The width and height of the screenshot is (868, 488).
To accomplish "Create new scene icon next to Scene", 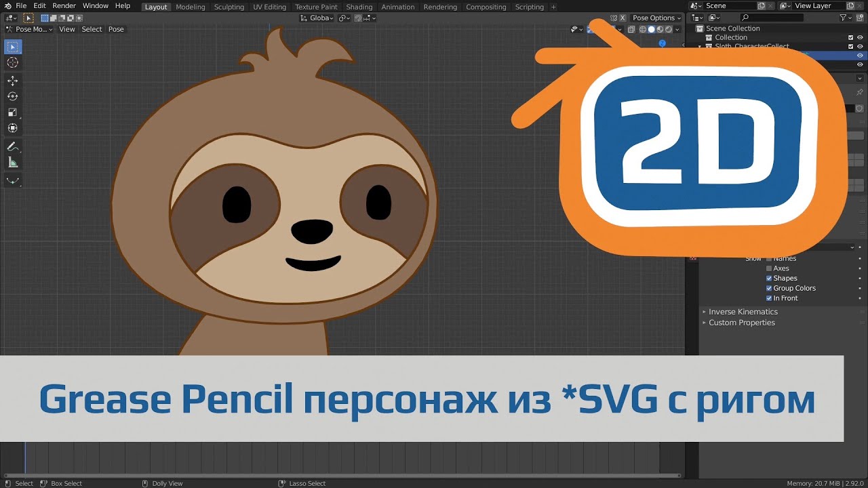I will (761, 6).
